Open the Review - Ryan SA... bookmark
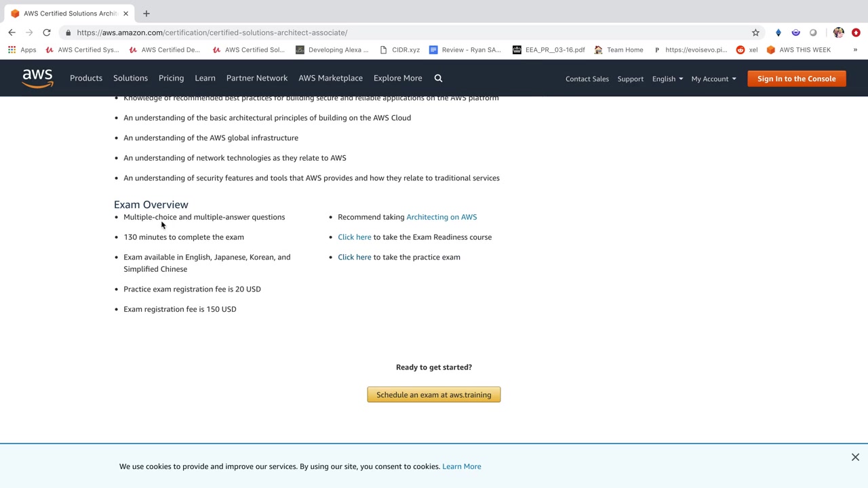Image resolution: width=868 pixels, height=488 pixels. click(x=465, y=49)
